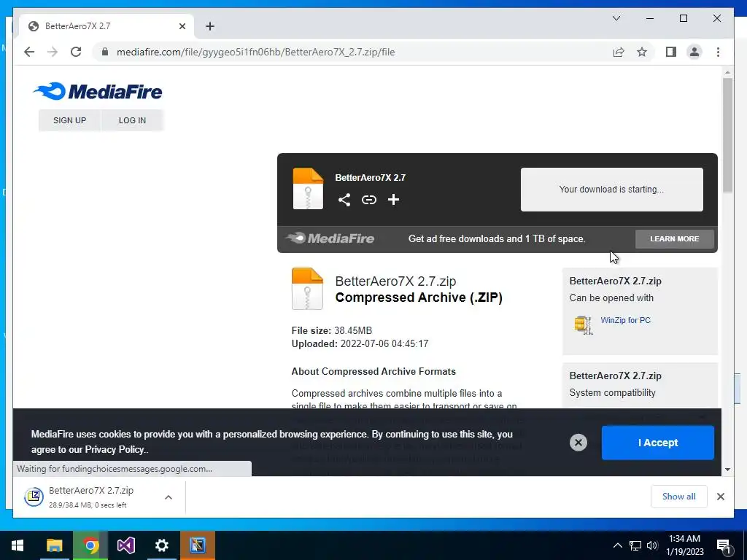
Task: Click the zip file icon in dark banner
Action: click(x=308, y=189)
